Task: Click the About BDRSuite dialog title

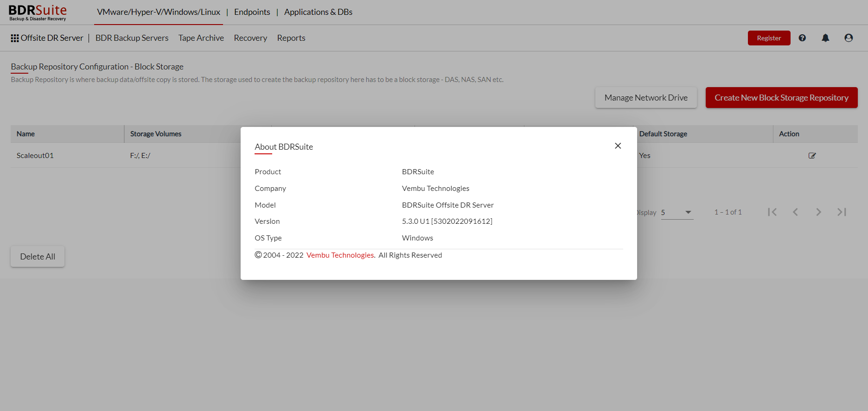Action: point(284,147)
